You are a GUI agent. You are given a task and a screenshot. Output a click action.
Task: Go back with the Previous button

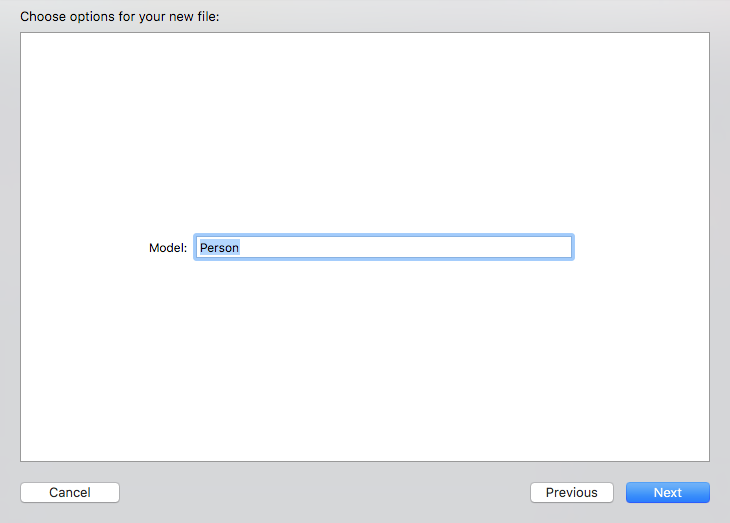(571, 492)
